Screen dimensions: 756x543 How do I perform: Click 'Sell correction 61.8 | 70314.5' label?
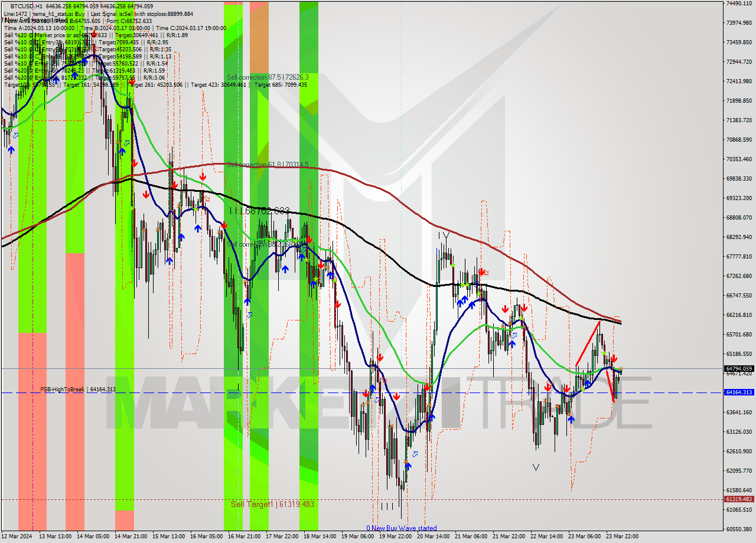268,165
